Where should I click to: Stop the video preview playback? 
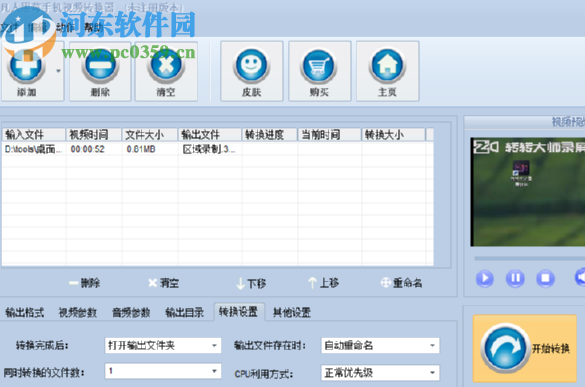click(x=545, y=278)
